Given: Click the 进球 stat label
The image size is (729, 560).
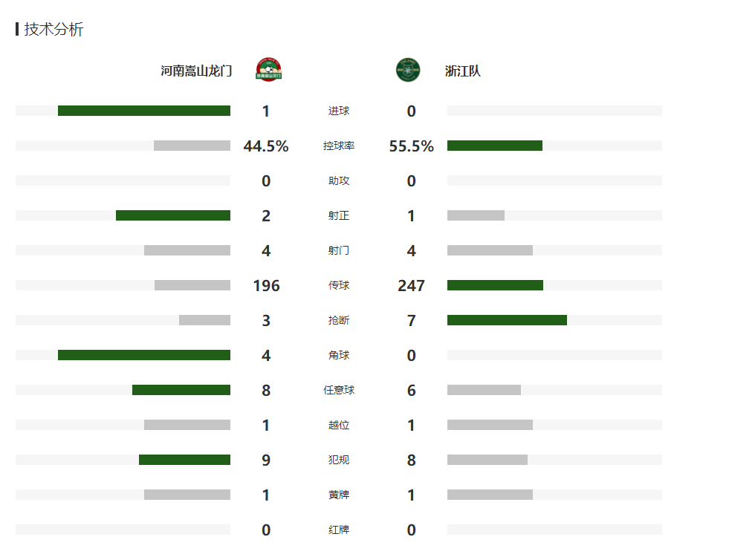Looking at the screenshot, I should click(x=339, y=111).
